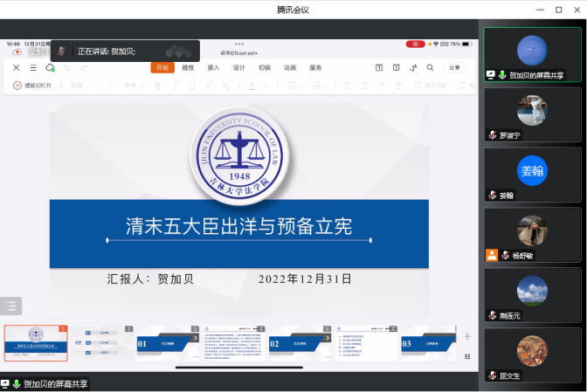Click bottom 贺加贝的屏幕共享 status label
587x392 pixels.
click(x=45, y=384)
